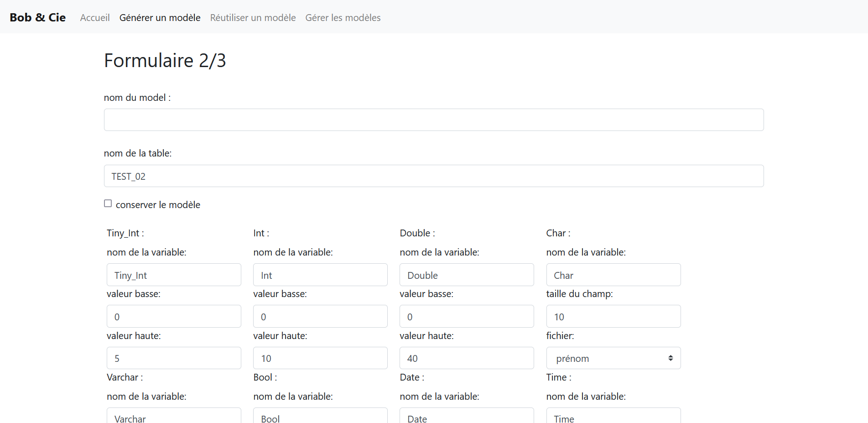Viewport: 868px width, 423px height.
Task: Toggle the "conserver le modèle" checkbox
Action: pyautogui.click(x=108, y=203)
